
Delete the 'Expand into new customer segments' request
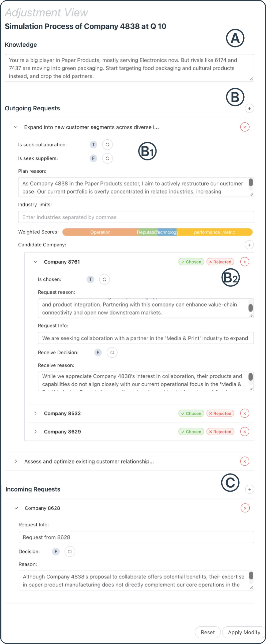coord(245,127)
